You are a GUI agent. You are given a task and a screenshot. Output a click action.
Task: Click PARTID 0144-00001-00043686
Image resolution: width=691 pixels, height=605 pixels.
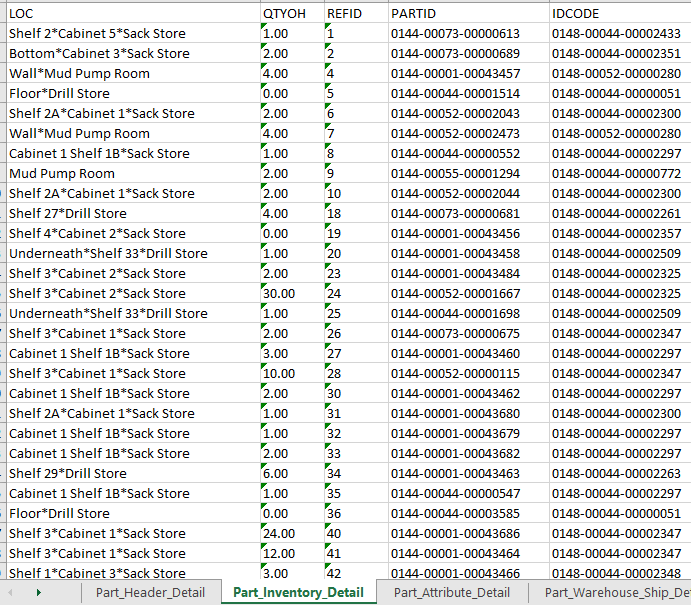pyautogui.click(x=468, y=533)
